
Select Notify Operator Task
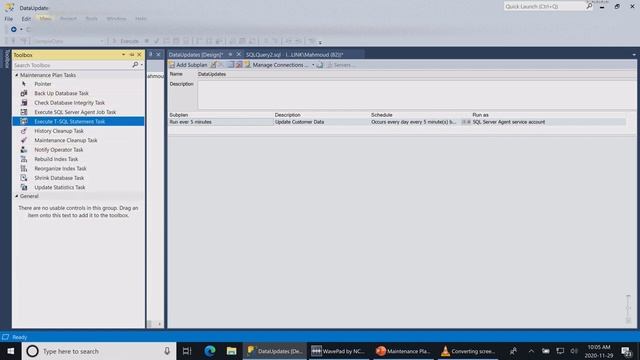[x=59, y=149]
